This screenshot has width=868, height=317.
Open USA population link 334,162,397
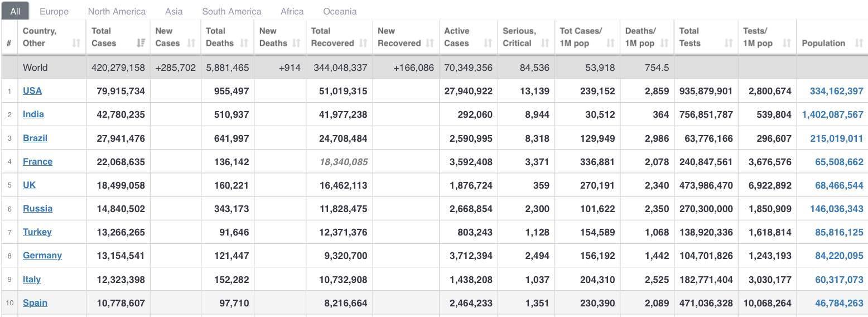[836, 90]
